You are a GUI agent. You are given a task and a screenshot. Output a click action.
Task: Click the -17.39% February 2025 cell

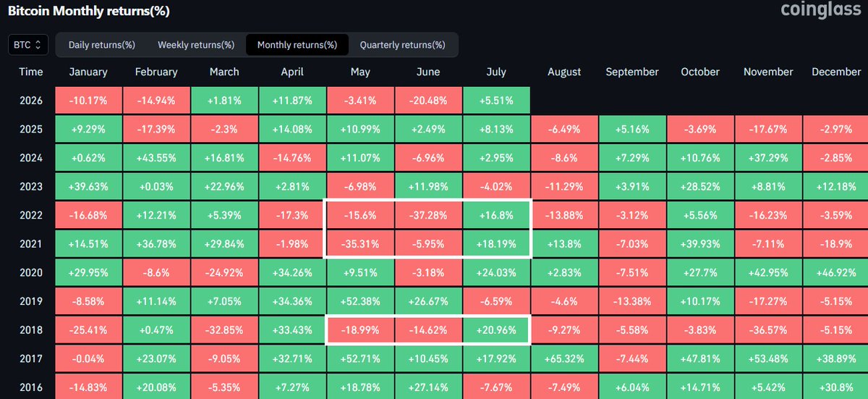coord(156,129)
